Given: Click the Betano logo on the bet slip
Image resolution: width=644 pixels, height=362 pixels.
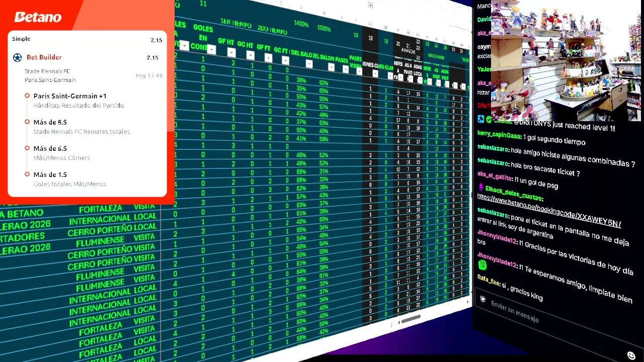Looking at the screenshot, I should (x=38, y=17).
